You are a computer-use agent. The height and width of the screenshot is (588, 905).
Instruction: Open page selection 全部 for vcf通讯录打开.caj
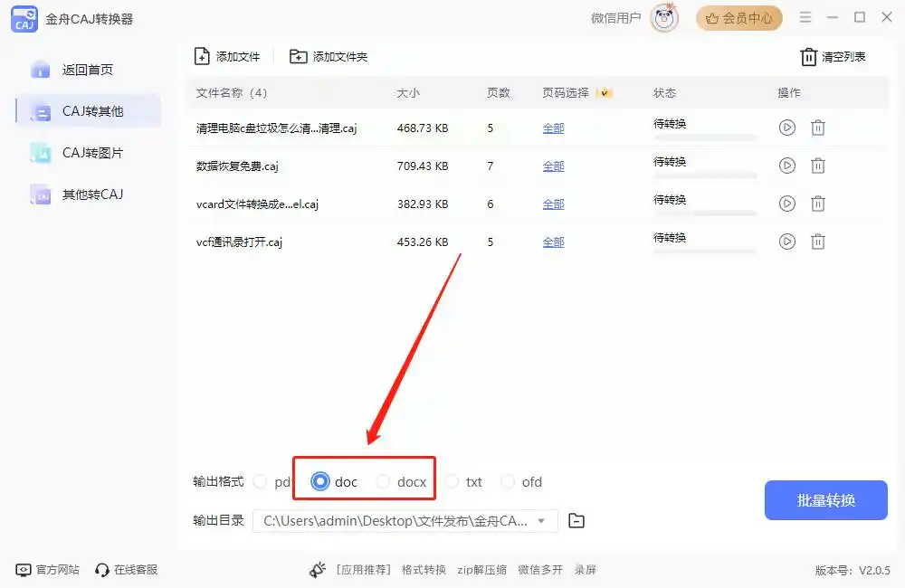[554, 242]
